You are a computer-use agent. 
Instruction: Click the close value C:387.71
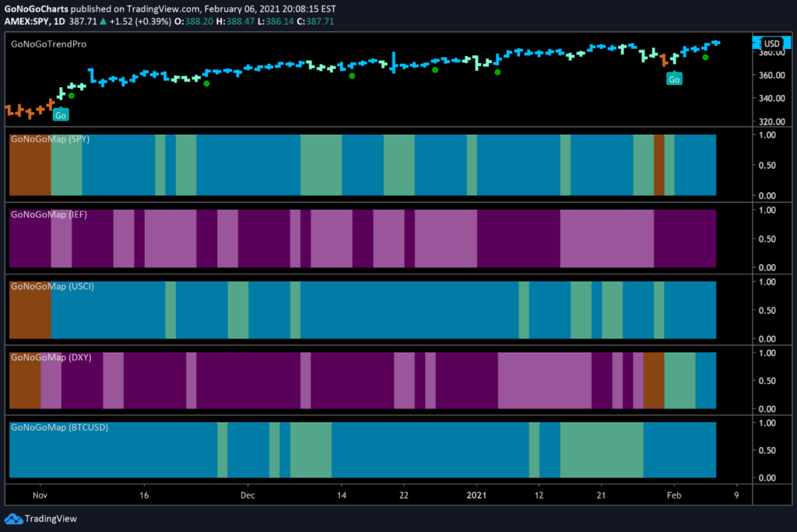[315, 21]
